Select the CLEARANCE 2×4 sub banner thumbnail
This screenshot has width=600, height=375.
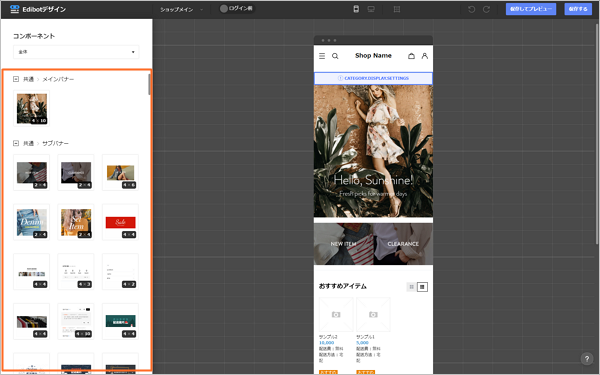[x=76, y=173]
